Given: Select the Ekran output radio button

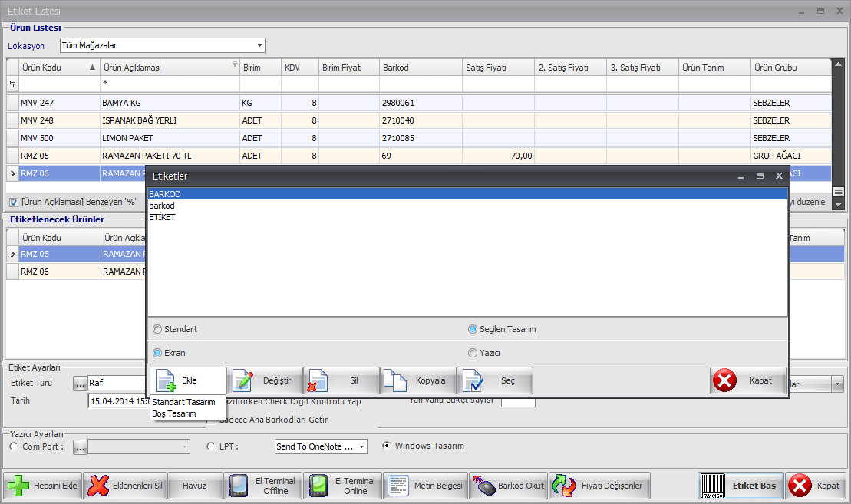Looking at the screenshot, I should pyautogui.click(x=157, y=353).
